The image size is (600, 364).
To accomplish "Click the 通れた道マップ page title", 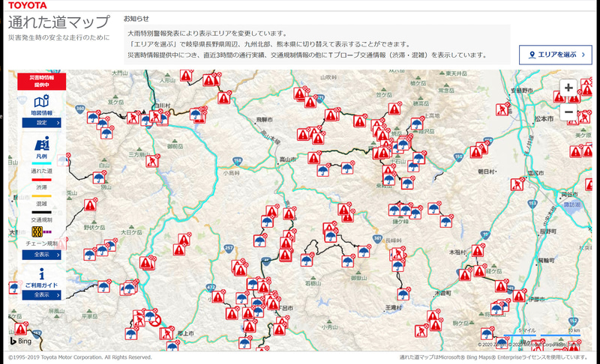I will [59, 22].
